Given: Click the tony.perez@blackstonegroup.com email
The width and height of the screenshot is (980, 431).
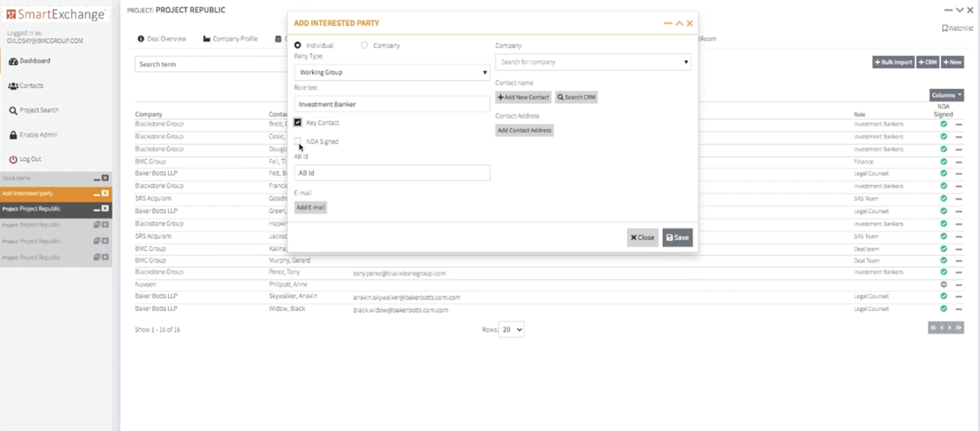Looking at the screenshot, I should click(400, 273).
